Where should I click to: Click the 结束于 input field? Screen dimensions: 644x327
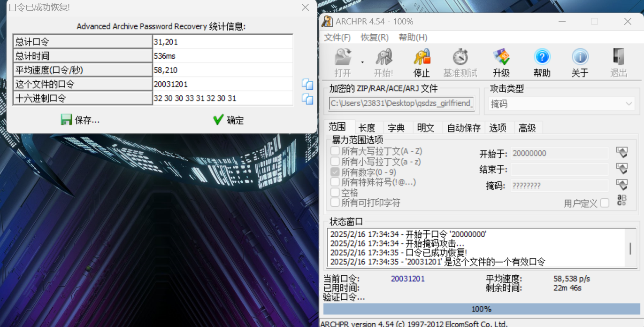560,169
